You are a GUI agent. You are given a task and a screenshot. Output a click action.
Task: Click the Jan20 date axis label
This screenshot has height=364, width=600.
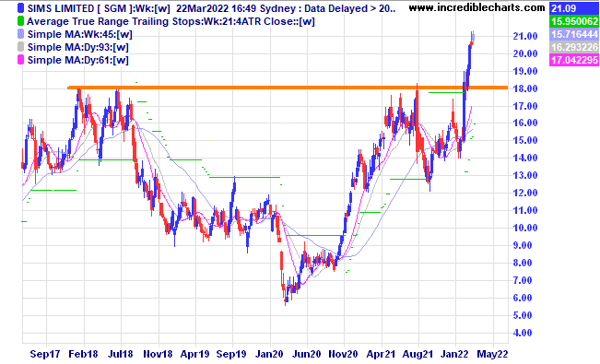[269, 354]
